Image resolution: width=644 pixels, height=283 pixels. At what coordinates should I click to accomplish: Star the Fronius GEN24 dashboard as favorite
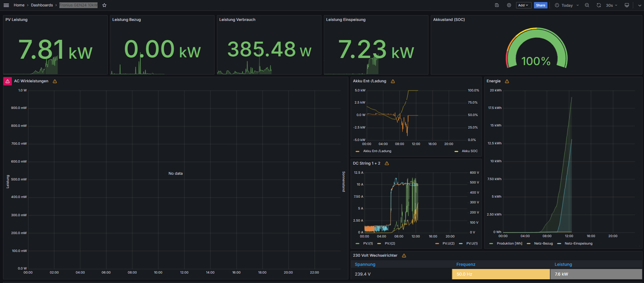104,5
